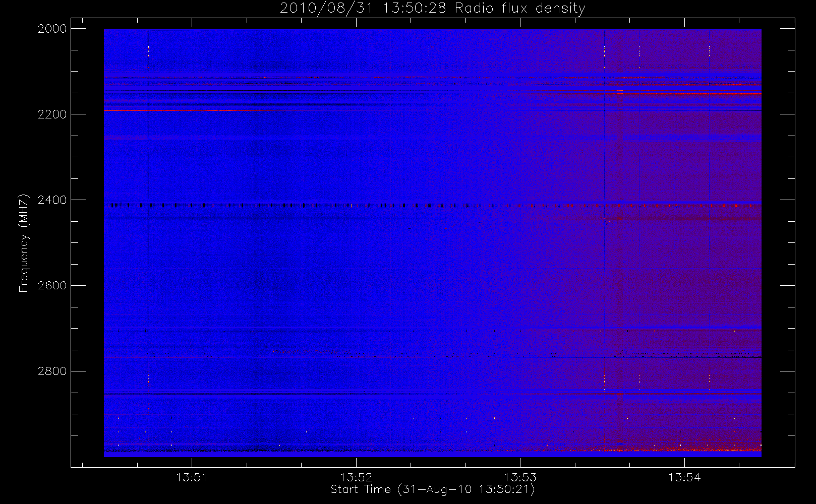816x504 pixels.
Task: Click the 13:54 time tick label
Action: (x=684, y=477)
